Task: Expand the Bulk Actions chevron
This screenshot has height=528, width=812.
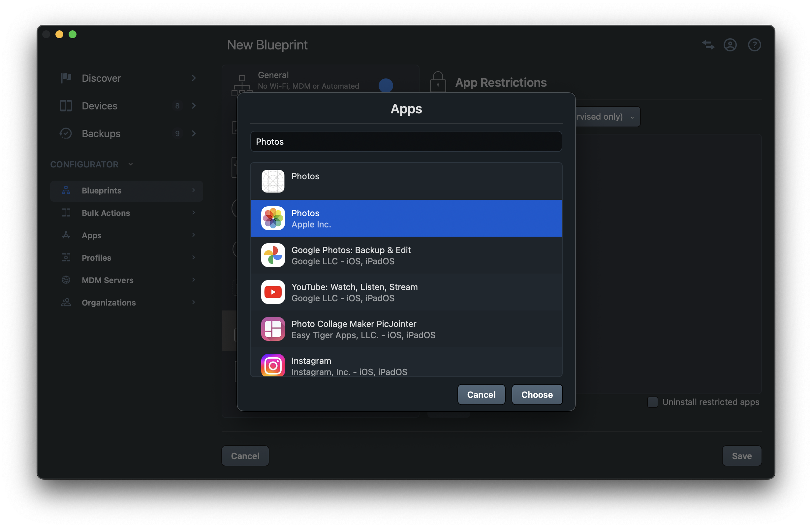Action: click(194, 213)
